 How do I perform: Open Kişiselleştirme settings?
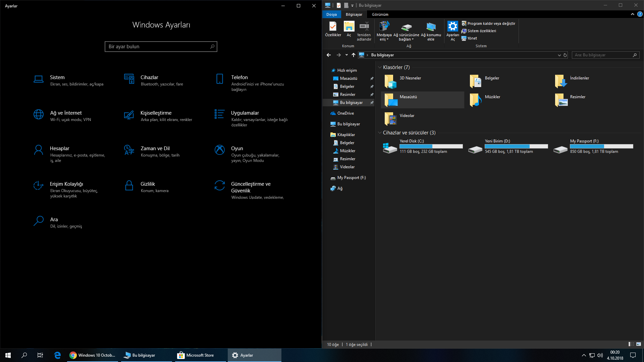[158, 116]
